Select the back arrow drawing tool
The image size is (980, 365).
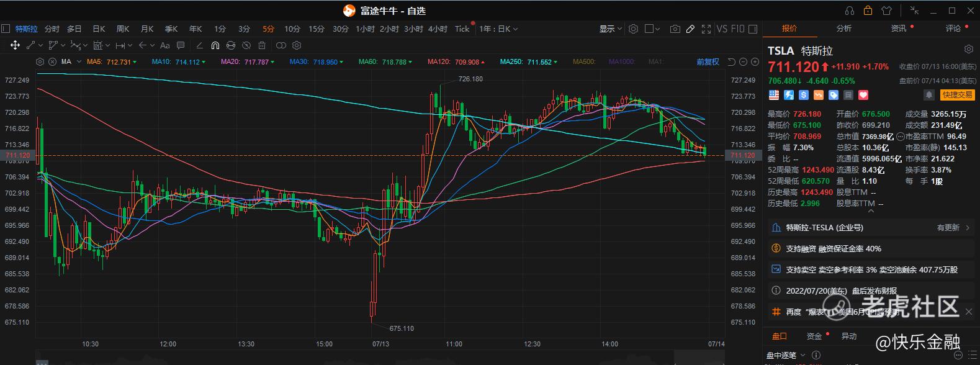[143, 45]
